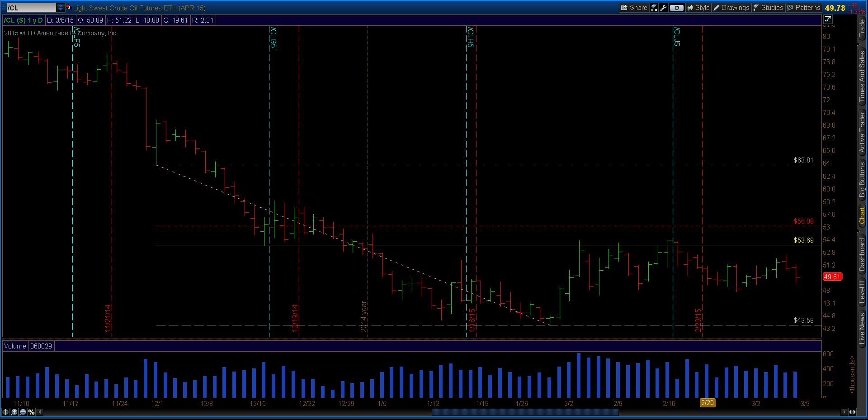
Task: Click the 12/19/14 expiration date label
Action: [295, 318]
